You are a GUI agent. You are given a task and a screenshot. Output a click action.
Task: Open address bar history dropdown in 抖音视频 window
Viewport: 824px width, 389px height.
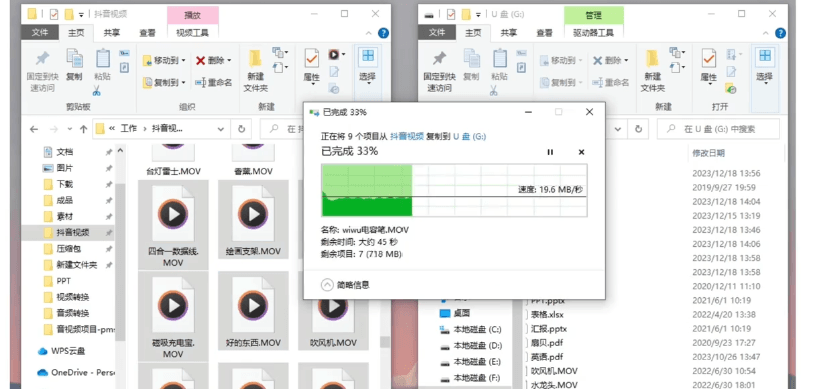pos(221,129)
